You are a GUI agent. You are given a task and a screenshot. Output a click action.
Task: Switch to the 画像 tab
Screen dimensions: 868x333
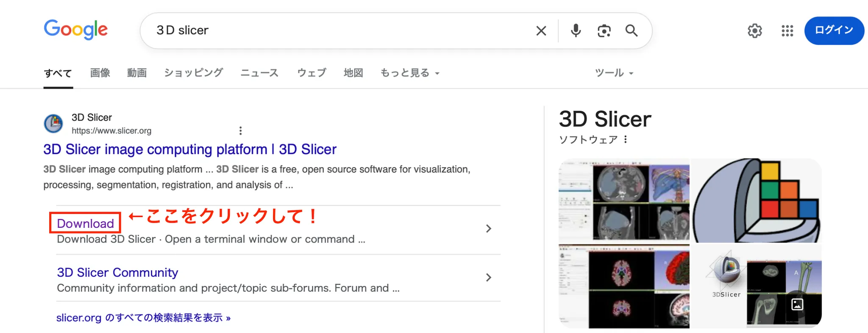(100, 73)
